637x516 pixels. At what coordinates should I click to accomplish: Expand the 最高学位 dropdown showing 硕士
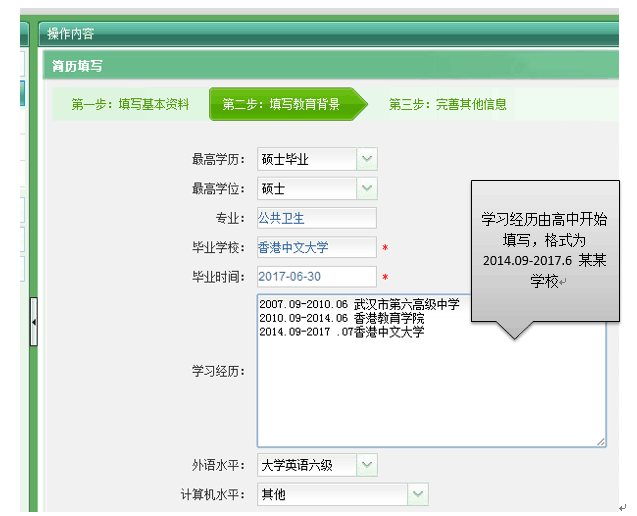pyautogui.click(x=366, y=188)
